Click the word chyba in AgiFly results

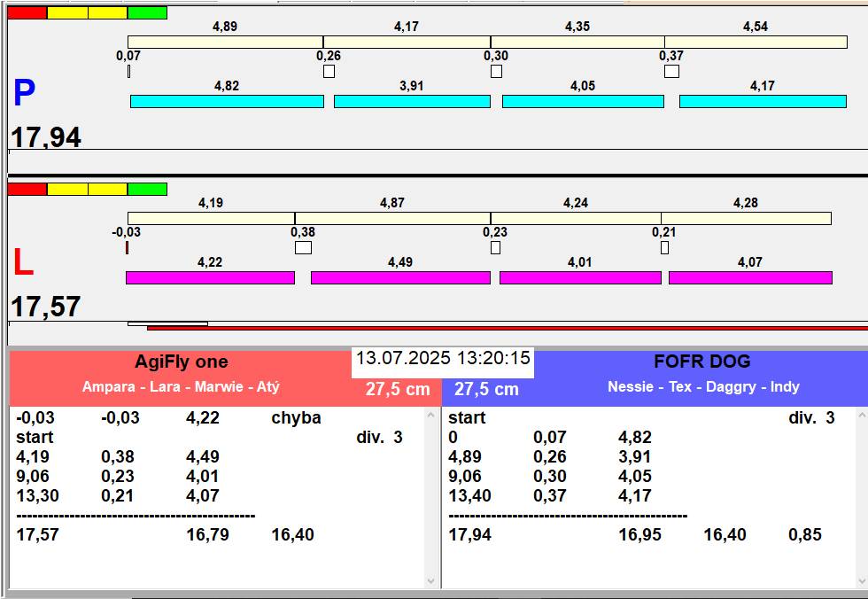[x=296, y=418]
